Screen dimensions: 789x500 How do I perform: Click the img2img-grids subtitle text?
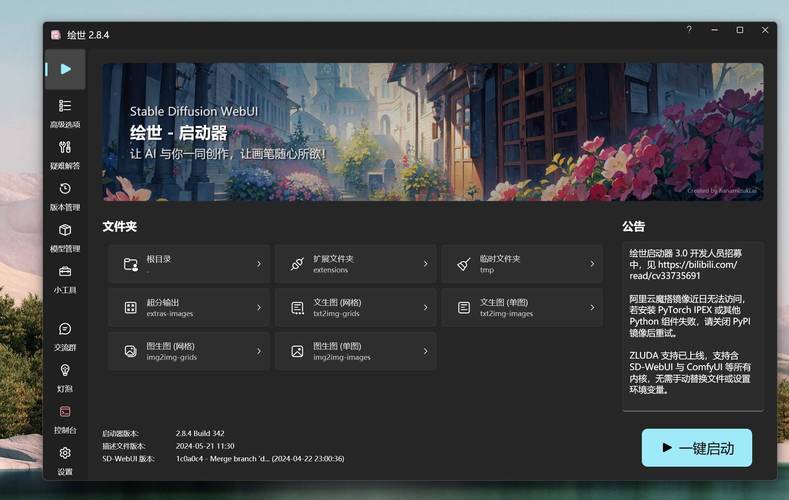pos(171,357)
